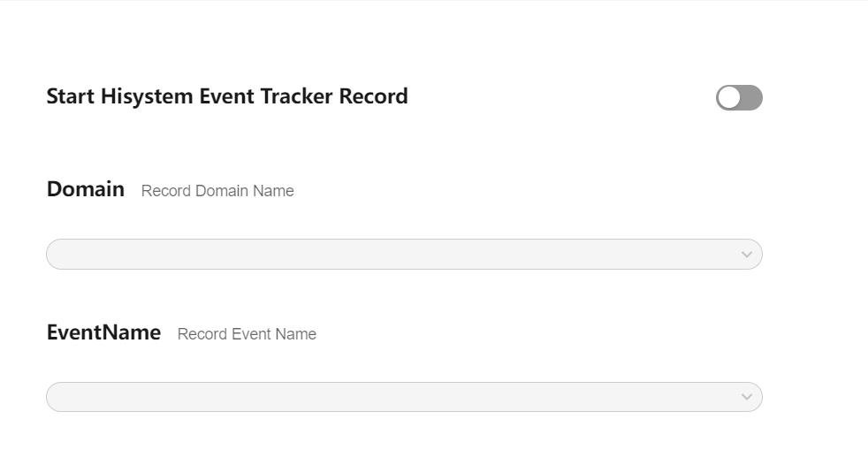Enable the Hisystem Event Tracker Record switch
This screenshot has width=868, height=450.
click(x=739, y=98)
